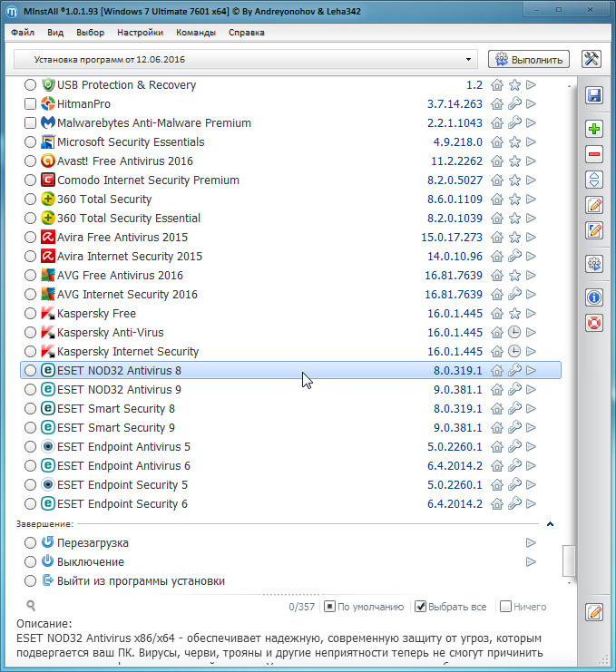Select ESET NOD32 Antivirus 9 radio button
This screenshot has width=616, height=672.
pyautogui.click(x=30, y=390)
